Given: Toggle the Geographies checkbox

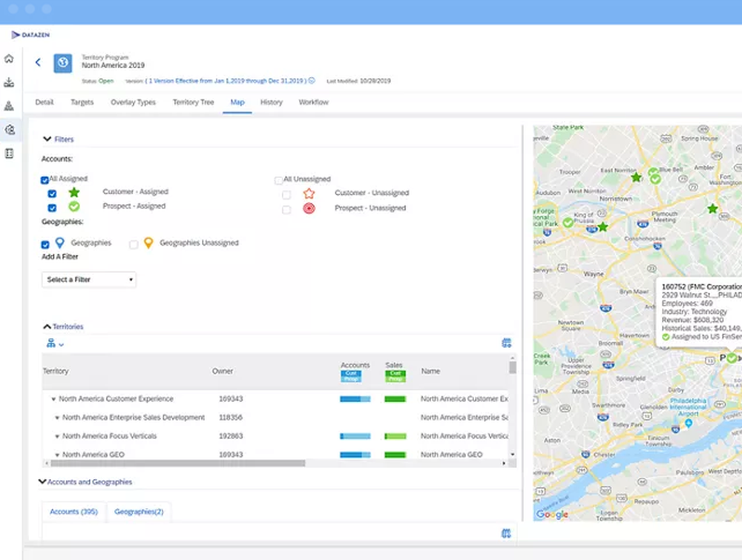Looking at the screenshot, I should click(x=45, y=245).
